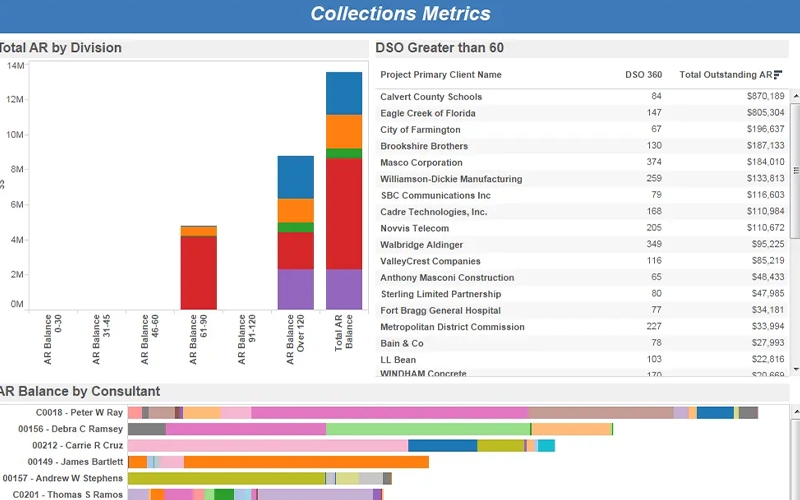Click the AR Balance 91-120 axis label
Viewport: 800px width, 500px height.
coord(246,339)
